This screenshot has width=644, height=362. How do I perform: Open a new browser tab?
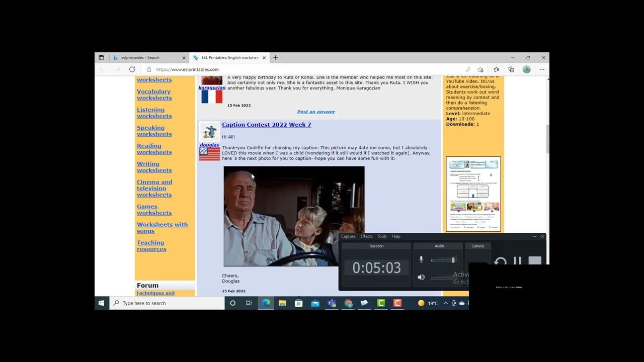(x=275, y=58)
